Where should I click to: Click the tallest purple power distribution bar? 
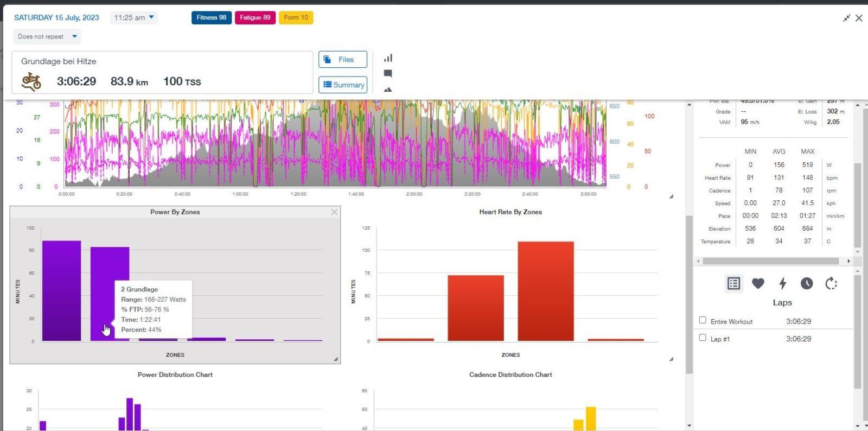tap(130, 414)
